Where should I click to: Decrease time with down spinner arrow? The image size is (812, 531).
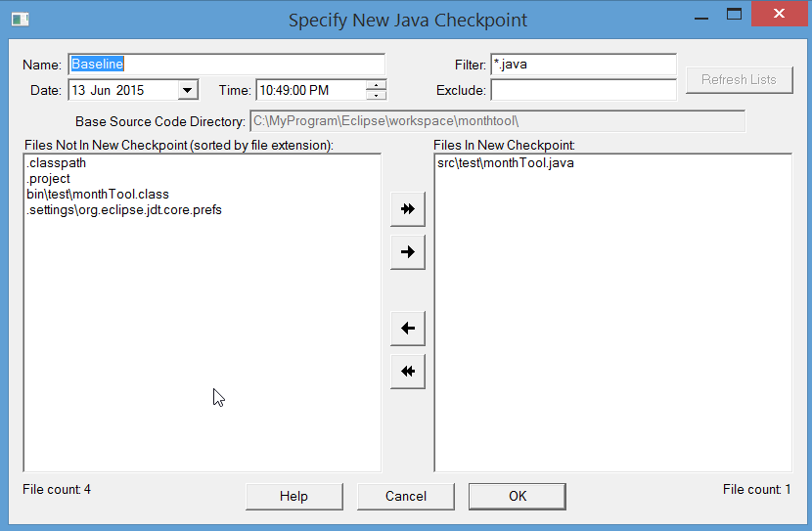376,95
